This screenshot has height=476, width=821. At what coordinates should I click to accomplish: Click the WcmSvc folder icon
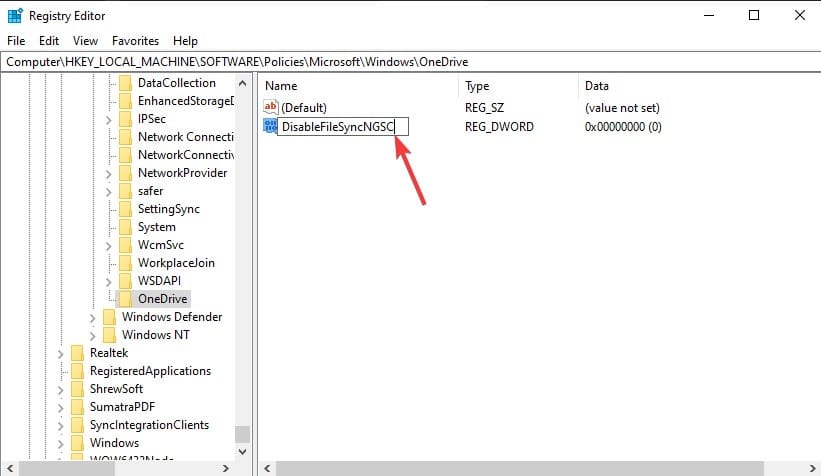tap(126, 245)
